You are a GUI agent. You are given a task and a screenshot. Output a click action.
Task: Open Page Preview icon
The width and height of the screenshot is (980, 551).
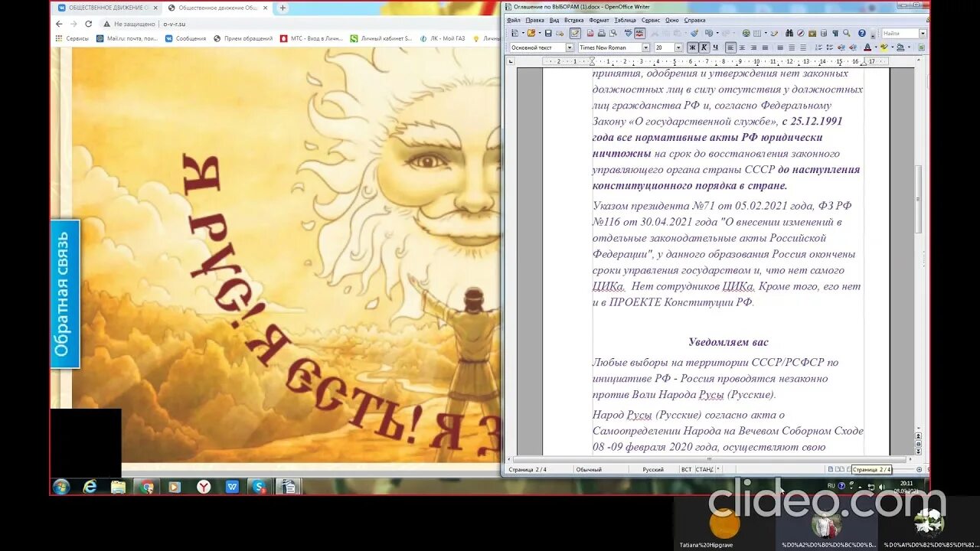[612, 33]
